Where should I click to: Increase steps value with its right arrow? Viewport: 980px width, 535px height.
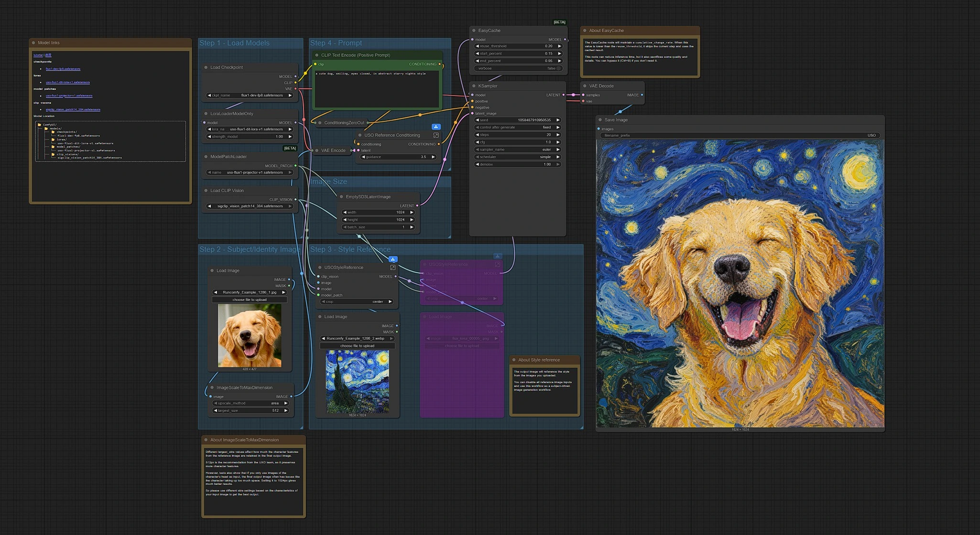coord(558,135)
